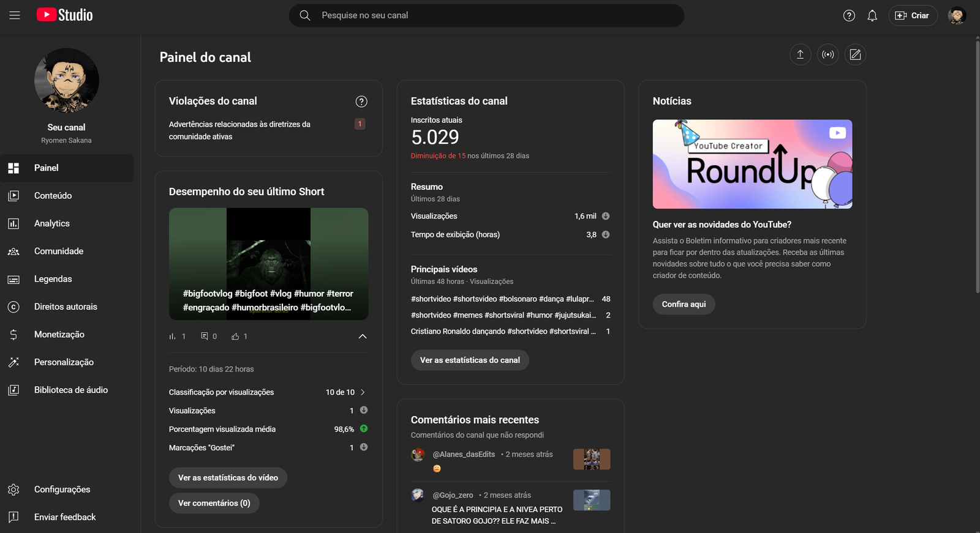This screenshot has width=980, height=533.
Task: Open the notifications bell
Action: (x=872, y=16)
